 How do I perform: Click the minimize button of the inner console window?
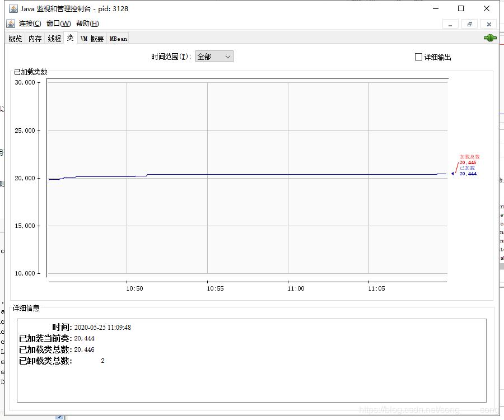450,24
